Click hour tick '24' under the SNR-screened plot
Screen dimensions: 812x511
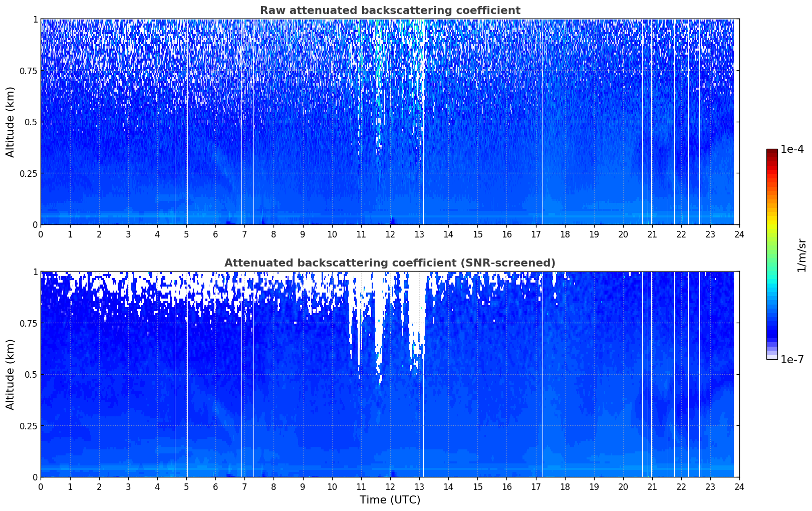click(x=739, y=486)
